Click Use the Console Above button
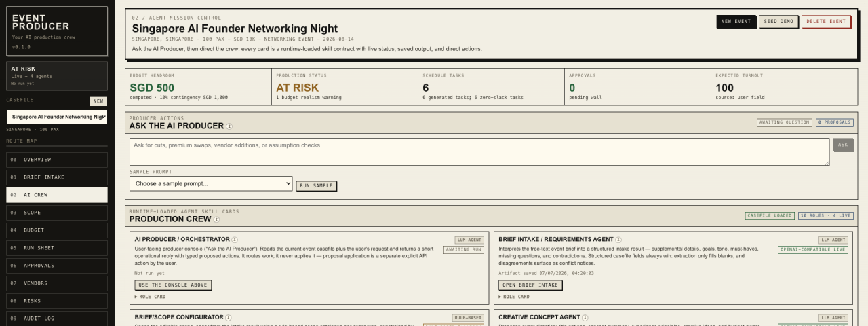868x326 pixels. pyautogui.click(x=173, y=285)
